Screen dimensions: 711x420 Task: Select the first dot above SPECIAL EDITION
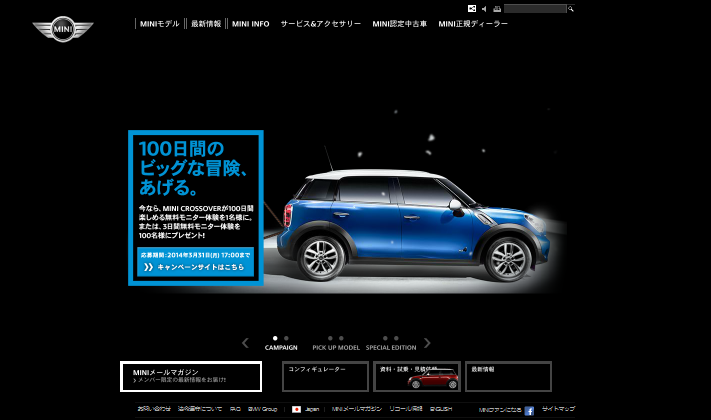(x=385, y=338)
